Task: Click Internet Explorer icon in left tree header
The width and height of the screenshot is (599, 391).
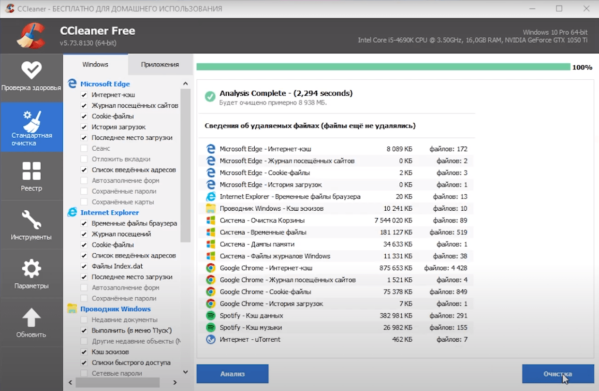Action: [x=72, y=212]
